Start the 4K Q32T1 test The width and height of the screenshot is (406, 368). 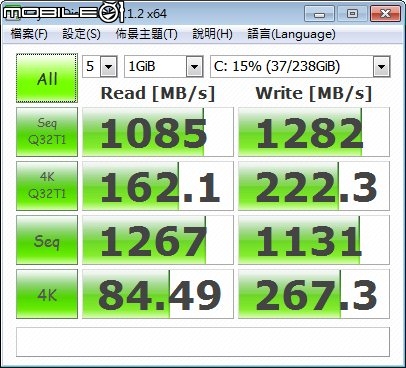tap(47, 186)
